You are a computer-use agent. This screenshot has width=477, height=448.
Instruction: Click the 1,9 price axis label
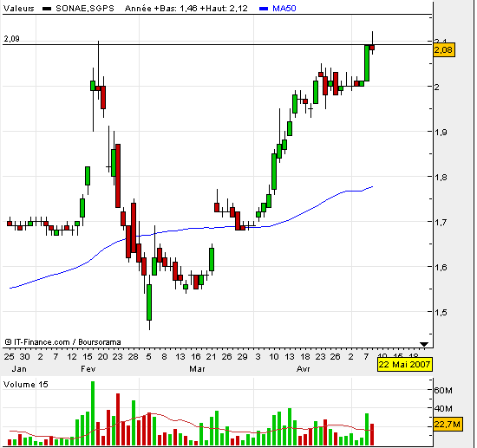pyautogui.click(x=441, y=133)
